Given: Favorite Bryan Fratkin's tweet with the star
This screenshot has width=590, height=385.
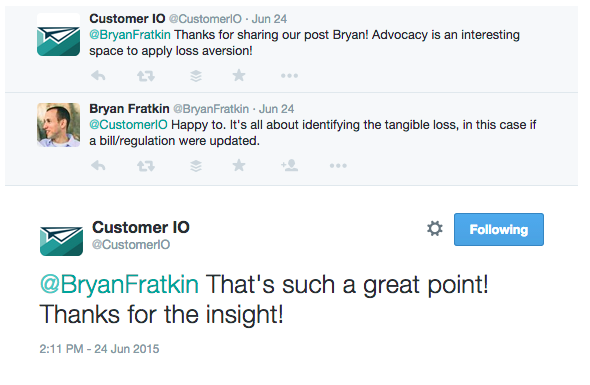Looking at the screenshot, I should click(x=239, y=165).
